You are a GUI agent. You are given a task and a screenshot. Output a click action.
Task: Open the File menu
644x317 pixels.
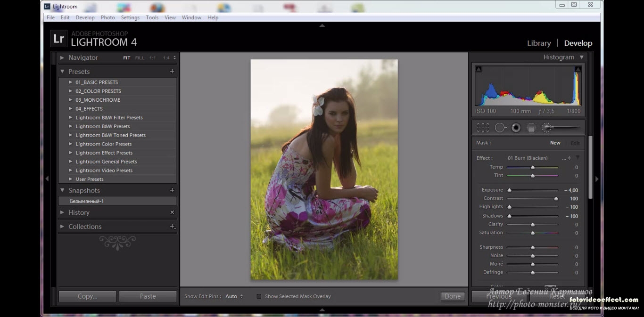click(x=50, y=17)
